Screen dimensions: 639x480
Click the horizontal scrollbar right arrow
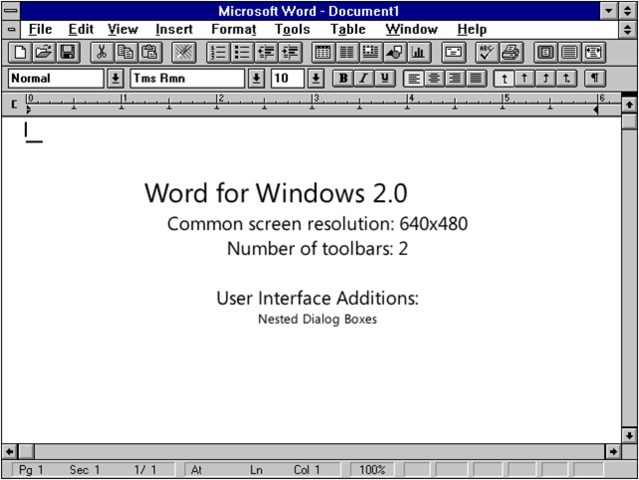point(613,451)
